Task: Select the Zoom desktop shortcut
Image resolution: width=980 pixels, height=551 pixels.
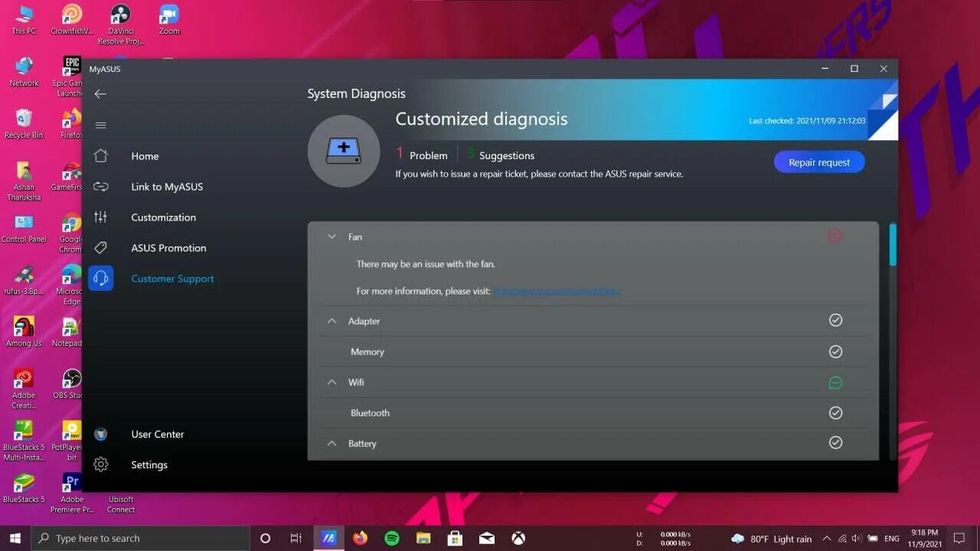Action: pyautogui.click(x=169, y=20)
